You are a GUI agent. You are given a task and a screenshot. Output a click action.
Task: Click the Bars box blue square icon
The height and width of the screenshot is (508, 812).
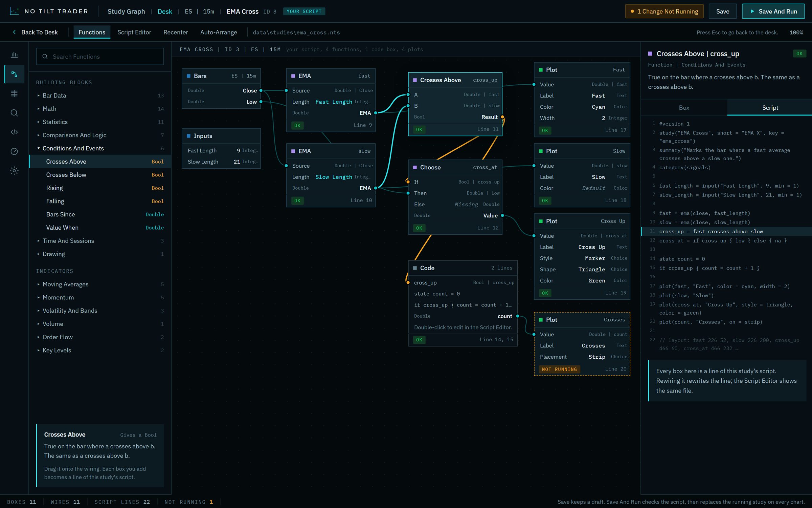(188, 76)
